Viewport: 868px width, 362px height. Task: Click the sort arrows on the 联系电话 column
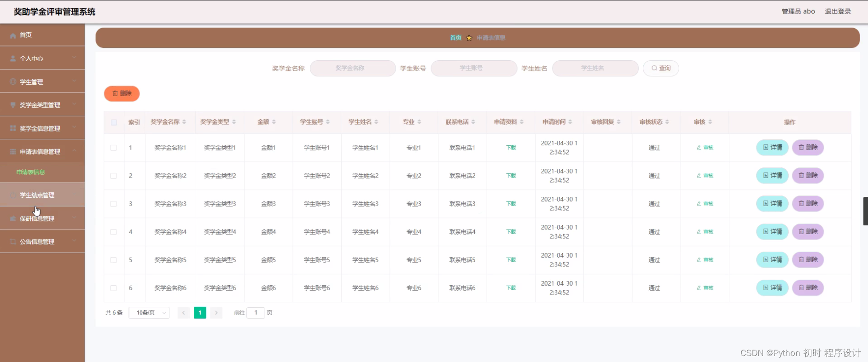473,122
